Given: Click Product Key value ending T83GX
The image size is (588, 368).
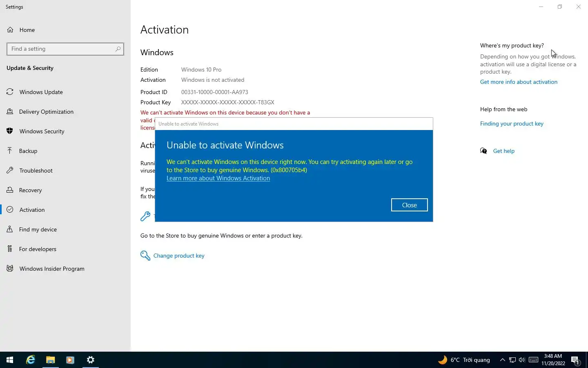Looking at the screenshot, I should pos(228,102).
